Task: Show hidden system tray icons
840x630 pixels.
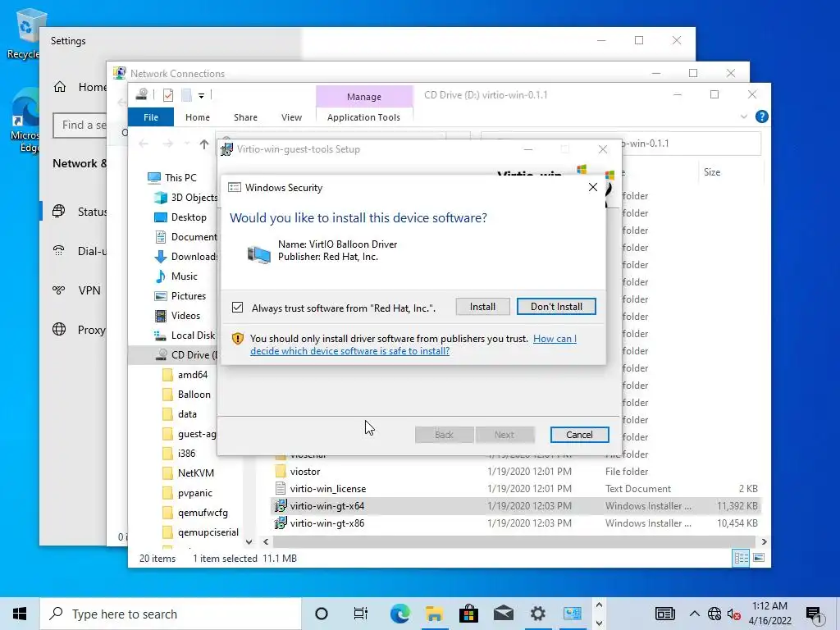Action: [x=694, y=614]
